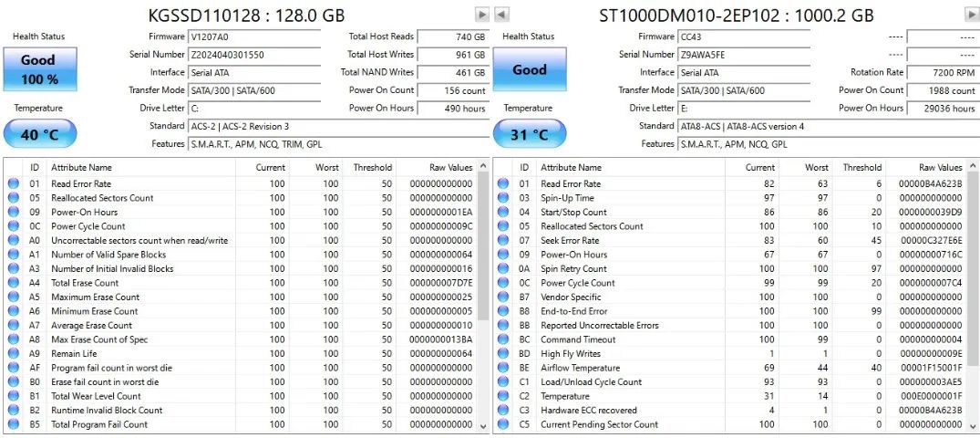Click Total NAND Writes field 461 GB

coord(453,73)
